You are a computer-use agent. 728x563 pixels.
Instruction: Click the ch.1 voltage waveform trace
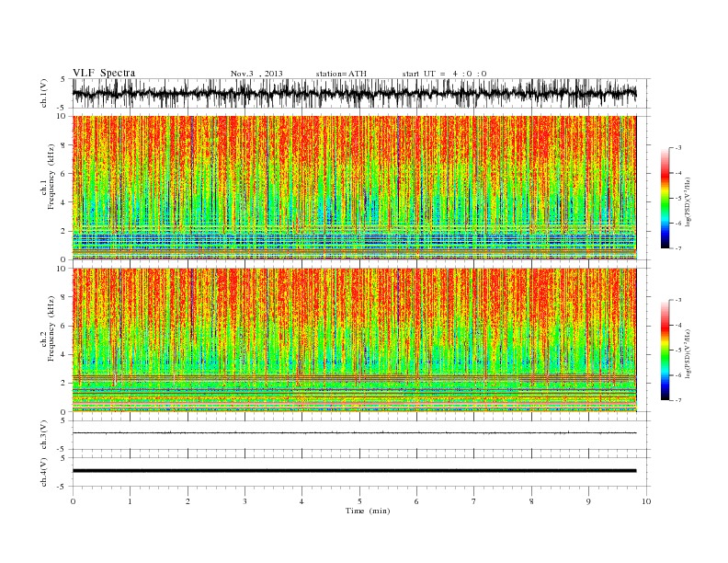354,93
